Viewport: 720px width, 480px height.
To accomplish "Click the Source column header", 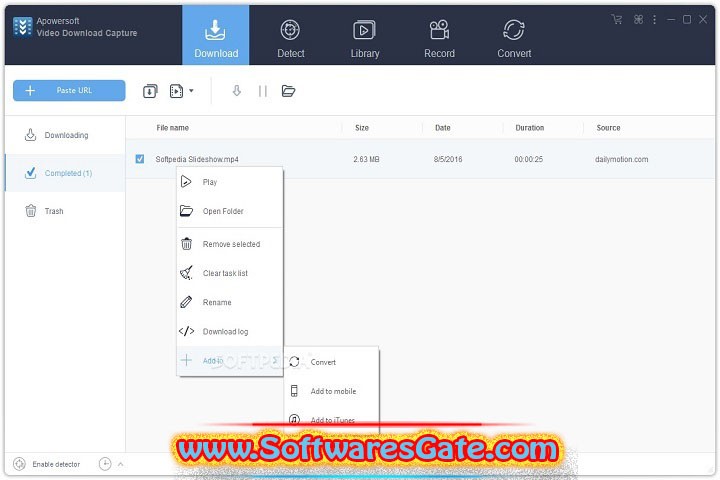I will 608,128.
